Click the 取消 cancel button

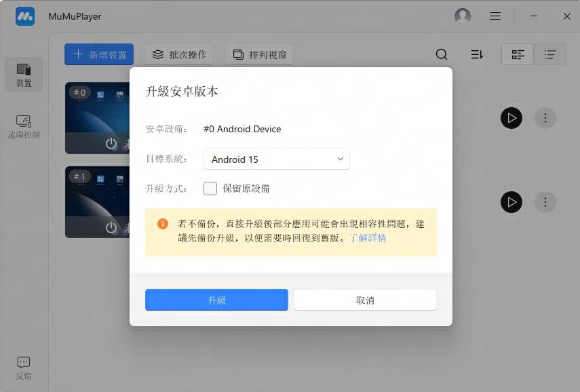point(365,300)
